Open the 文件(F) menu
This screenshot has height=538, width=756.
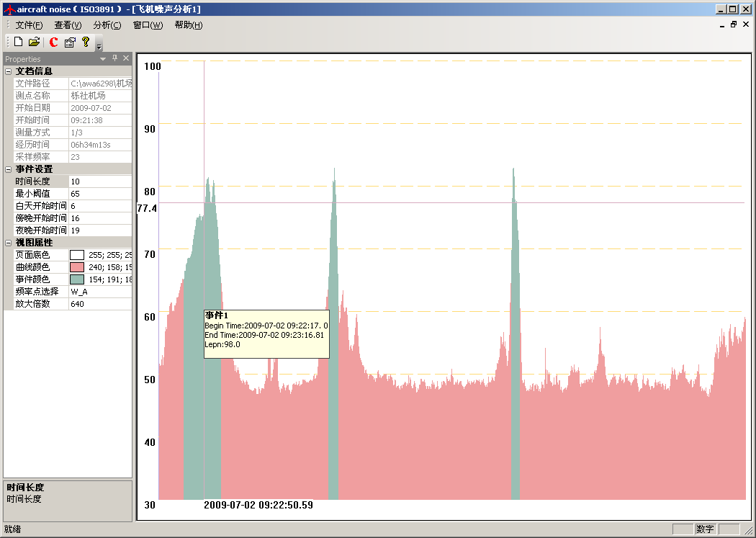29,25
